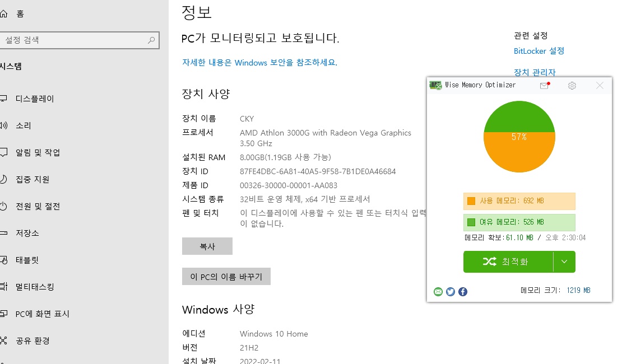Select the AMD Athlon 3000G processor text
Screen dimensions: 622x364
tap(325, 138)
